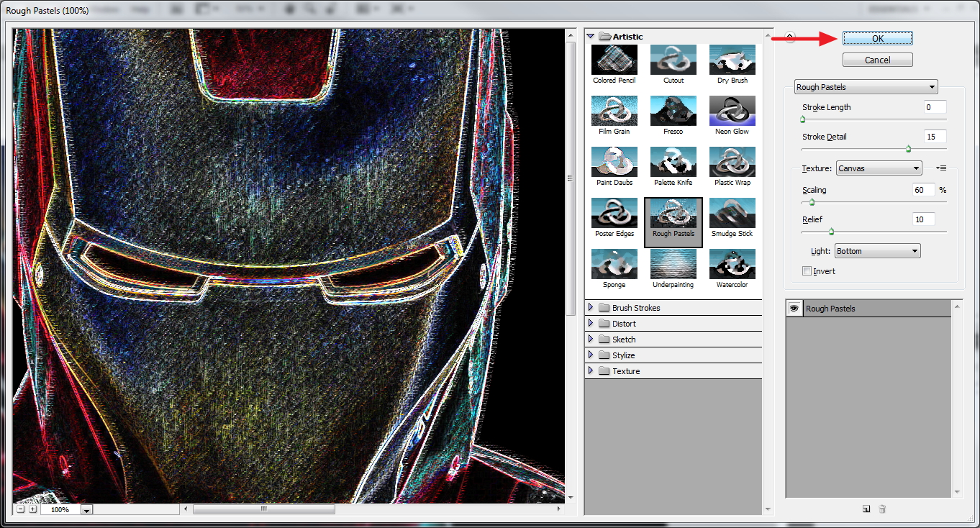Pick the Fresco filter thumbnail
This screenshot has height=528, width=980.
[x=673, y=111]
